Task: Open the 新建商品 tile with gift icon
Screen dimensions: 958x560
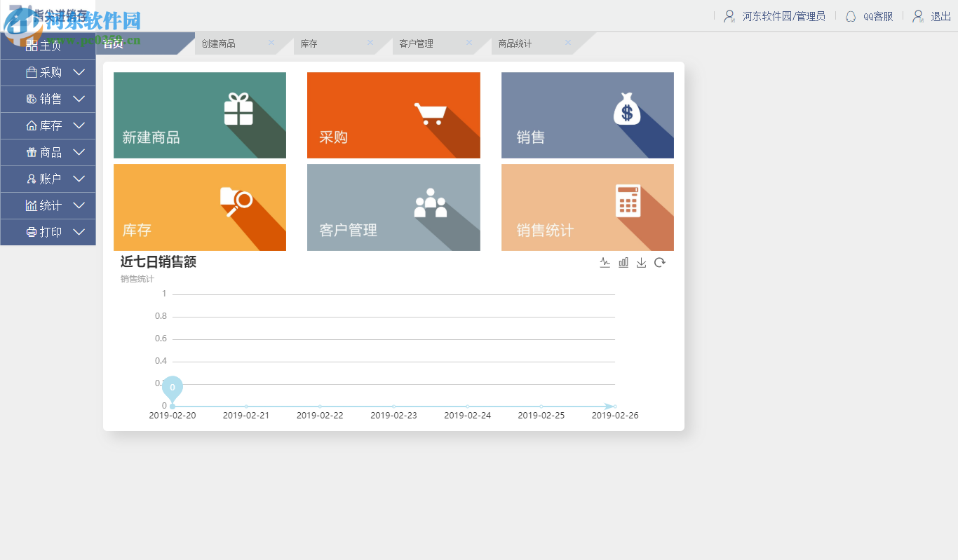Action: [x=200, y=115]
